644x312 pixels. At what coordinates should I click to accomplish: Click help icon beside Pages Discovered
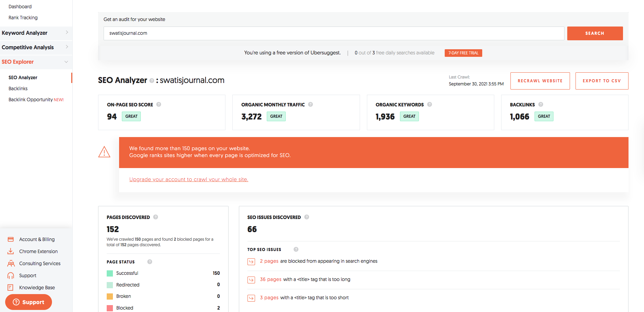point(156,217)
